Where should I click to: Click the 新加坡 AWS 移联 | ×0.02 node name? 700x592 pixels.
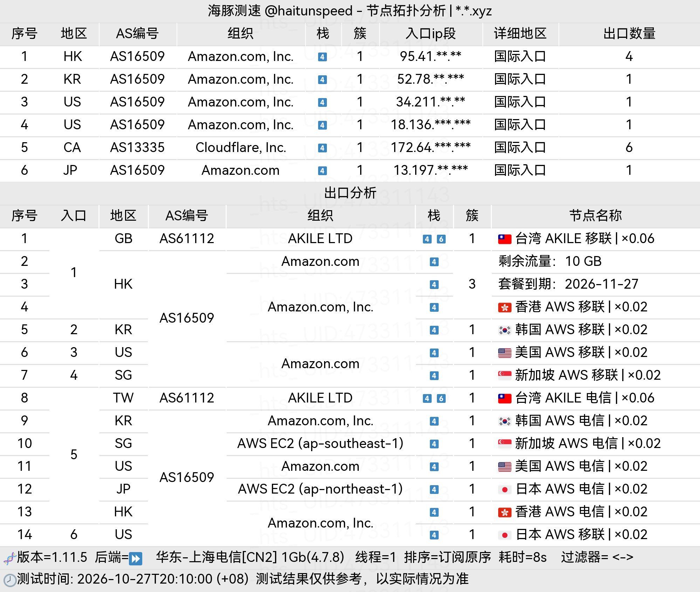(588, 375)
